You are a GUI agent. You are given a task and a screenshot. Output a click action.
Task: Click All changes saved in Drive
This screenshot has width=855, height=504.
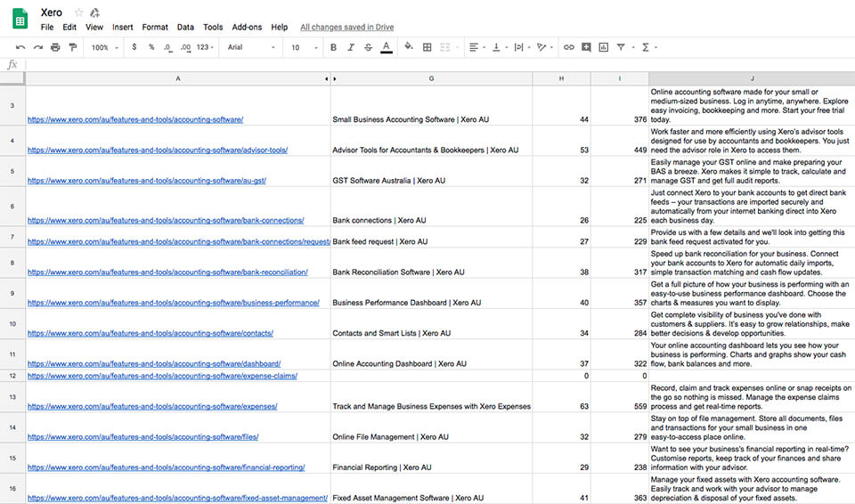(x=346, y=27)
